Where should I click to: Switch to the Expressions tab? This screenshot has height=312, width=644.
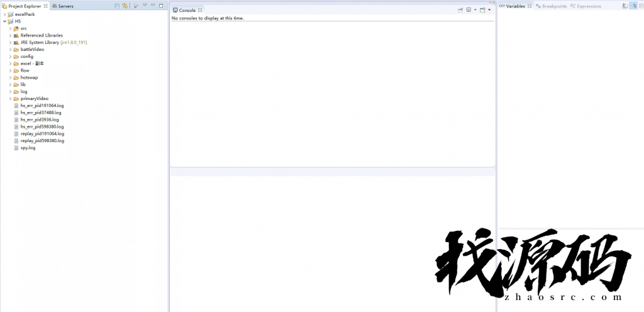coord(586,6)
